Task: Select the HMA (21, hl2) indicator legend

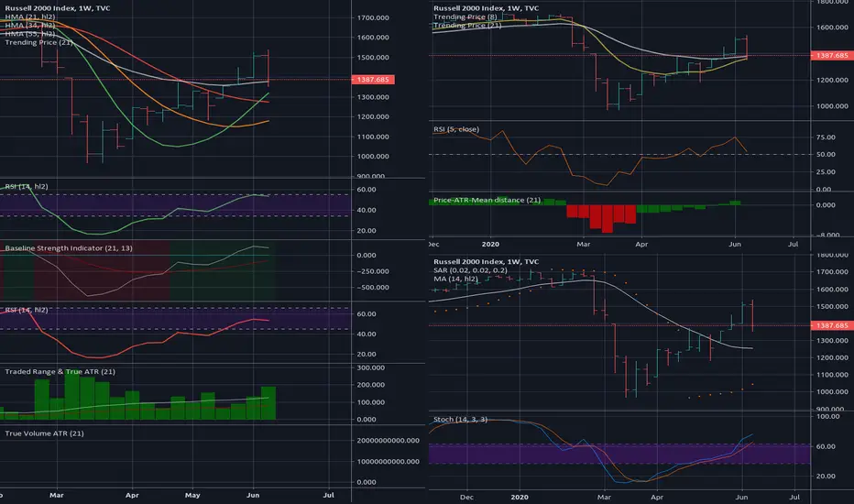Action: pyautogui.click(x=30, y=16)
